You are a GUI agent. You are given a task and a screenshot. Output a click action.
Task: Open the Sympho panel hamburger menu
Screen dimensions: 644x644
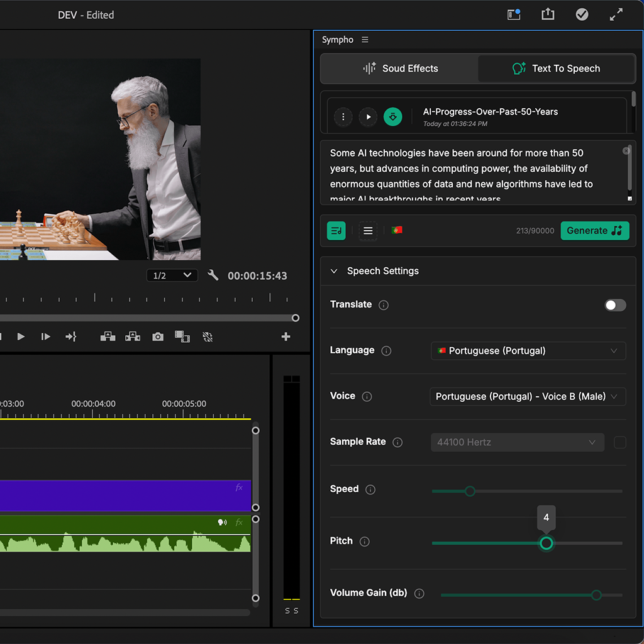tap(365, 40)
